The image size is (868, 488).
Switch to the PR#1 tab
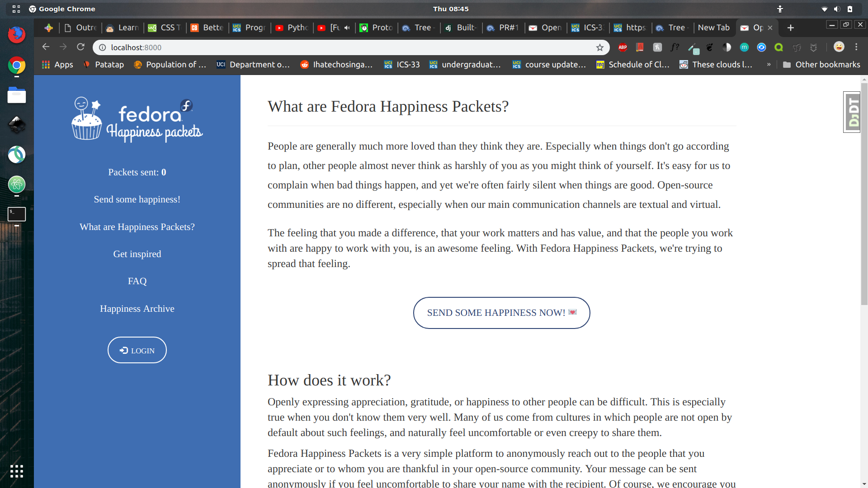(503, 28)
